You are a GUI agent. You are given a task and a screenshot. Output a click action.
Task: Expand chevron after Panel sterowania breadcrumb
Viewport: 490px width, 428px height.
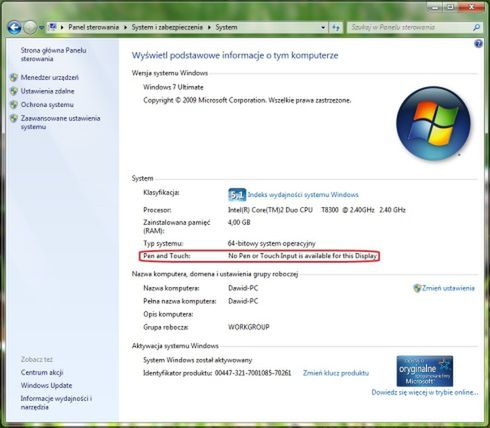tap(125, 27)
